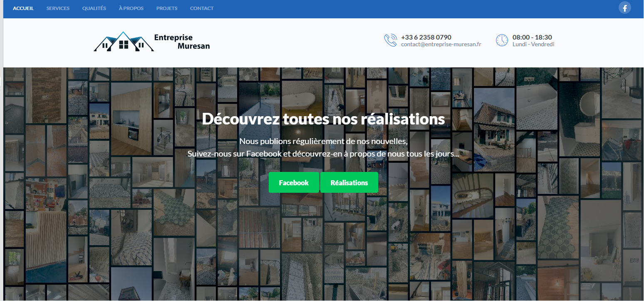
Task: Open the CONTACT menu item
Action: [202, 8]
